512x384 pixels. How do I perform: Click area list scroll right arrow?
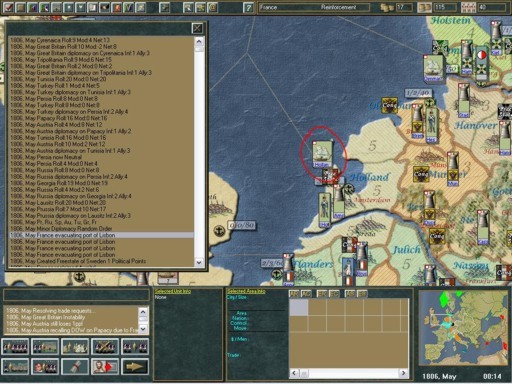(x=404, y=373)
